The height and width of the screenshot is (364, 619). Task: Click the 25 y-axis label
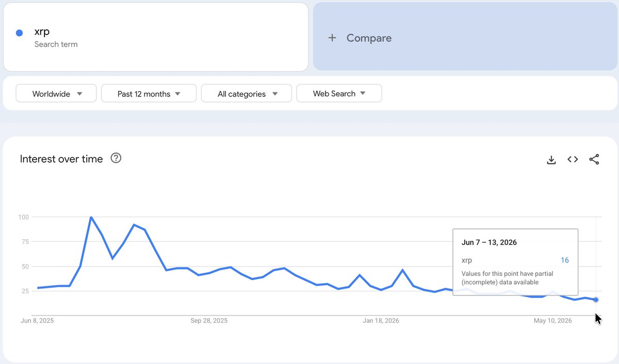click(25, 291)
